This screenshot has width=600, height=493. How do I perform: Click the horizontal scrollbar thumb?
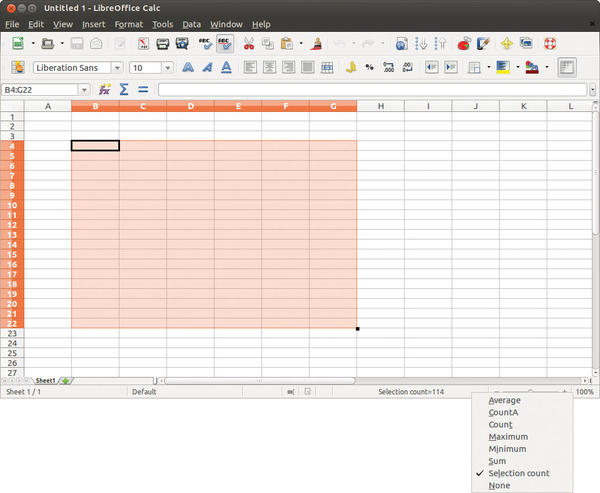259,381
